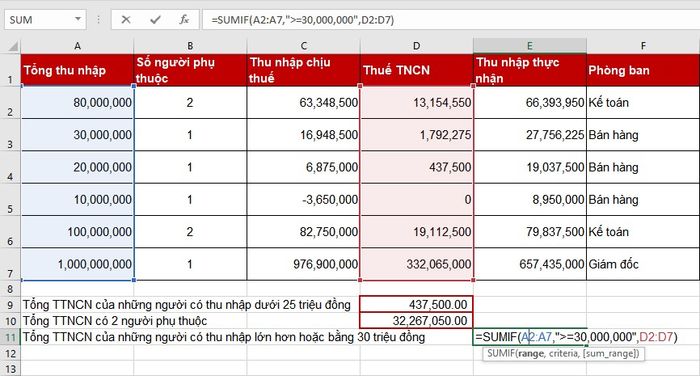Screen dimensions: 700x376
Task: Click 'range' argument in SUMIF tooltip
Action: tap(530, 353)
